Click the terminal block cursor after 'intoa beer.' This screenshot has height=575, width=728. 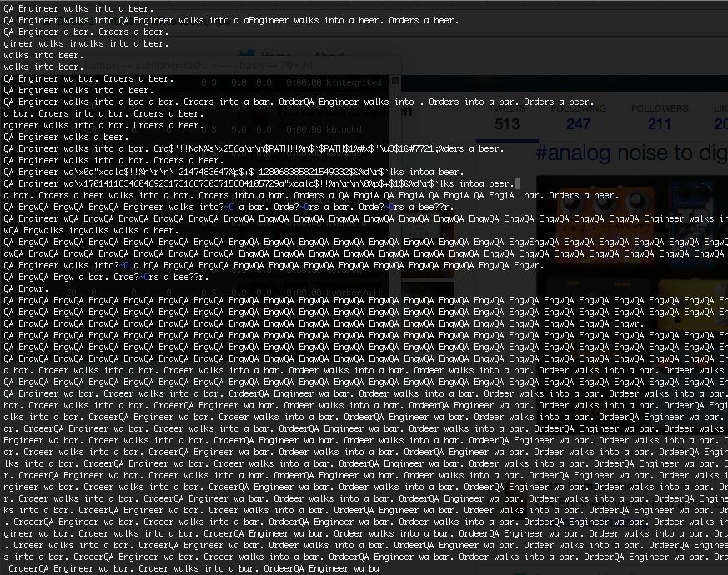click(518, 183)
